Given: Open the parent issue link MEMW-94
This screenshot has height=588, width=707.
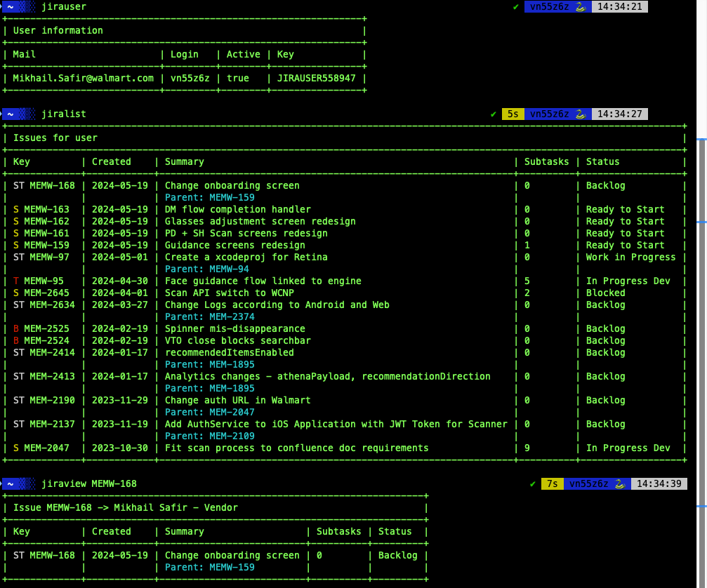Looking at the screenshot, I should (x=229, y=269).
